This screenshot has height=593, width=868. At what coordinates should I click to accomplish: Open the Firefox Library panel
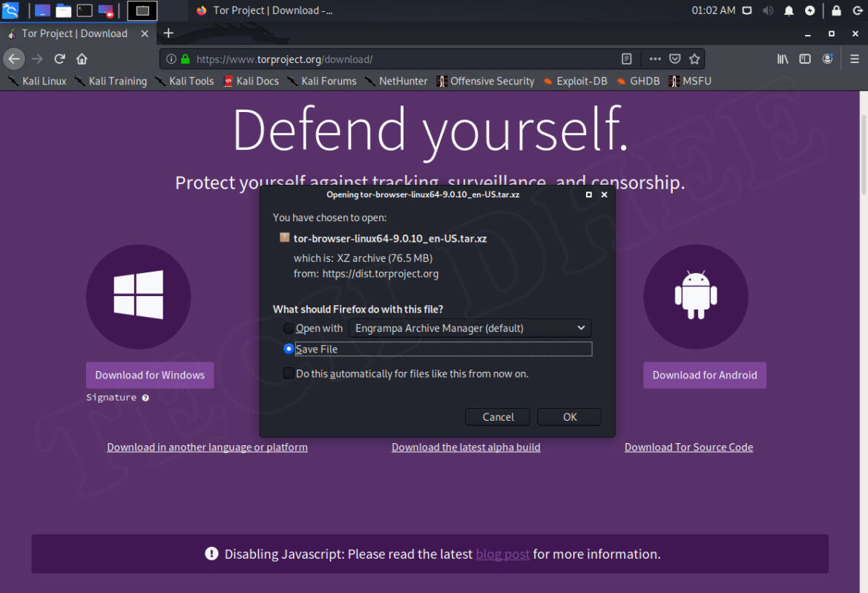[783, 59]
